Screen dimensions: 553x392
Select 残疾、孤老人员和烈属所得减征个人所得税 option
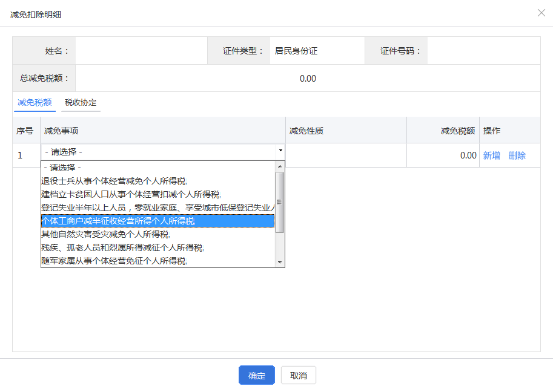(x=158, y=248)
